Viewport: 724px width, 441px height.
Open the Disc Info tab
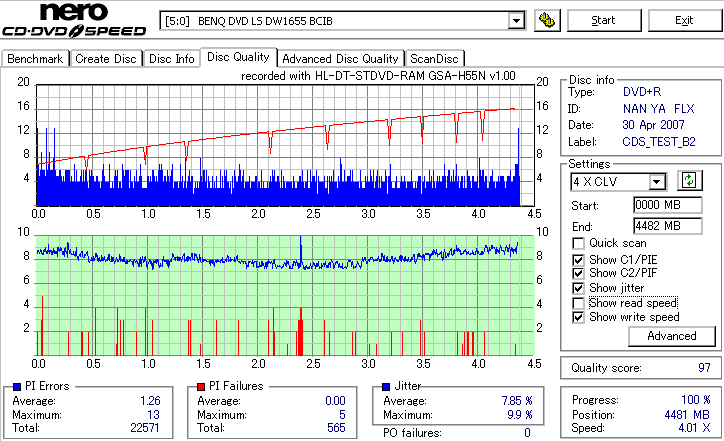click(x=171, y=59)
